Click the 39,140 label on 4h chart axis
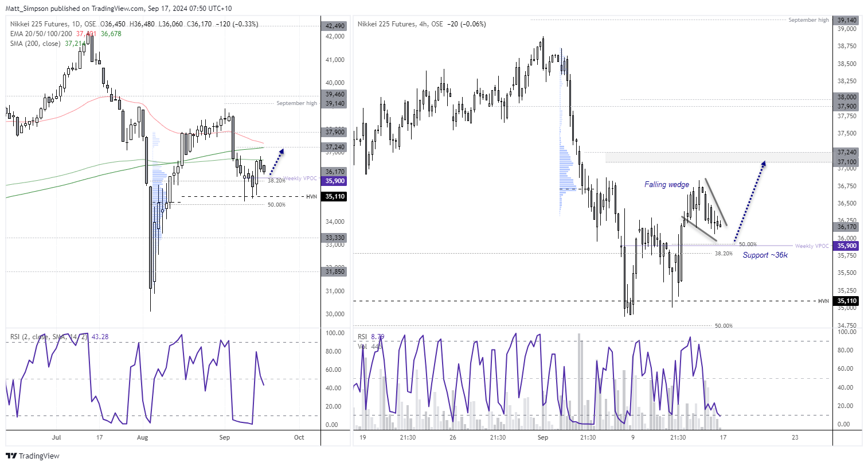 [847, 20]
